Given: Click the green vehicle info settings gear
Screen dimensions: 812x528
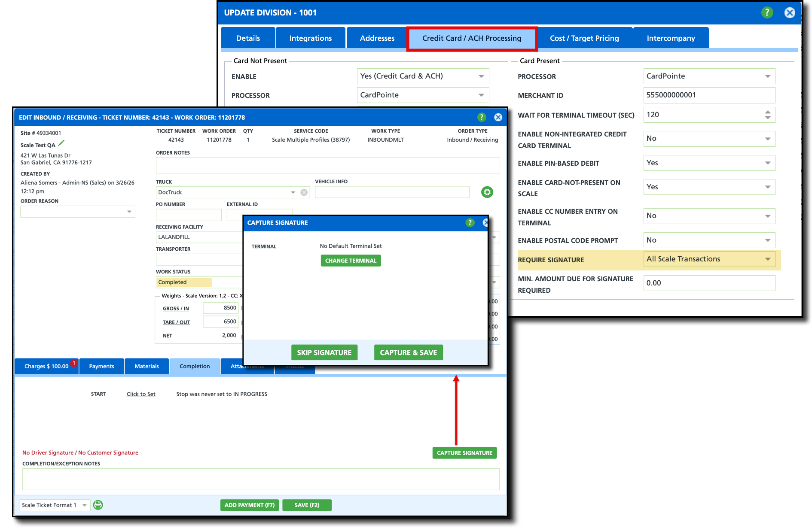Looking at the screenshot, I should point(487,192).
